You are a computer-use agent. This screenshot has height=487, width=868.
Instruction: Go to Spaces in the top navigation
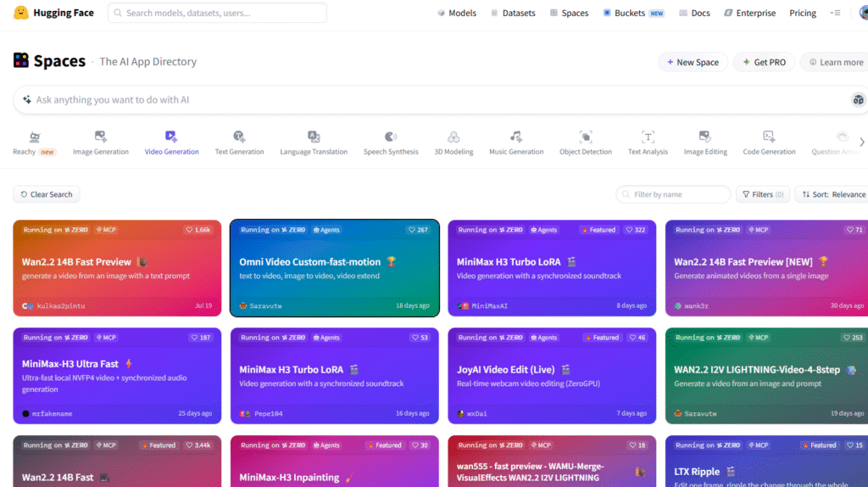pos(569,13)
